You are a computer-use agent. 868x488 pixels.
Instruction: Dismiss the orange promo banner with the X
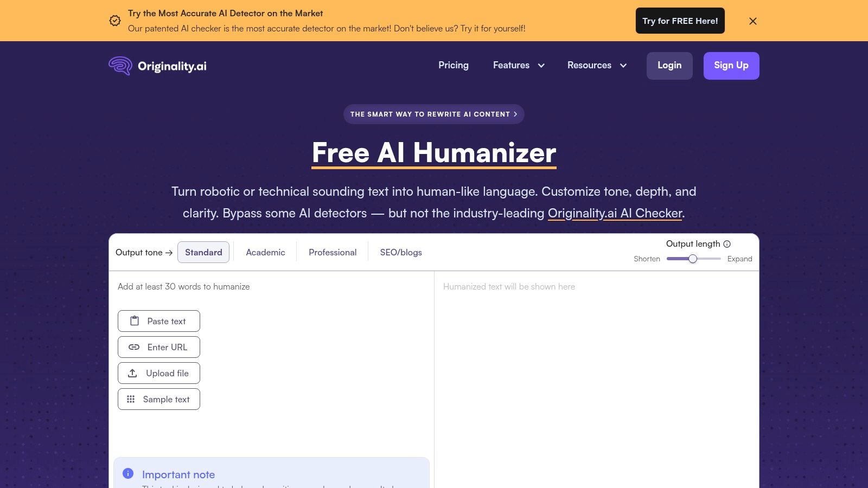[753, 21]
